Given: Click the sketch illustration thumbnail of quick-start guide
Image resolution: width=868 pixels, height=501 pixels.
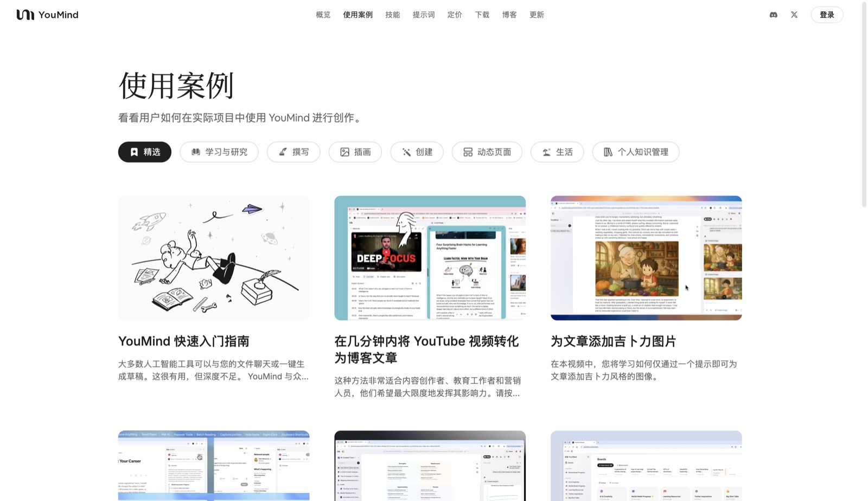Looking at the screenshot, I should 214,258.
